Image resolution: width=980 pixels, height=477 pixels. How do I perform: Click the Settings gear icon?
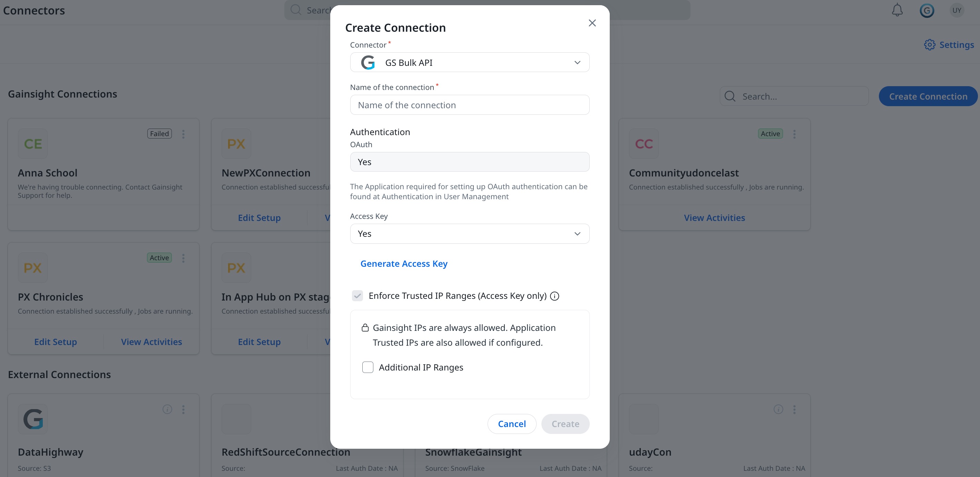click(930, 44)
